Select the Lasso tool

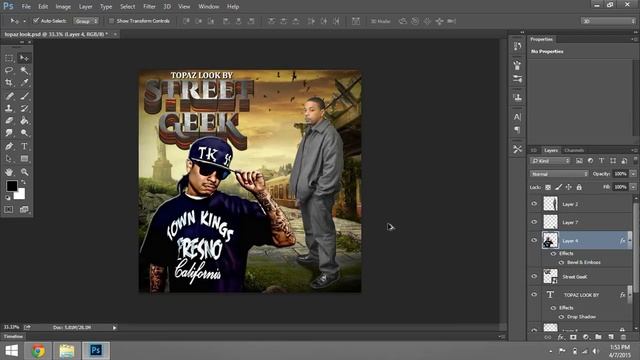(9, 70)
